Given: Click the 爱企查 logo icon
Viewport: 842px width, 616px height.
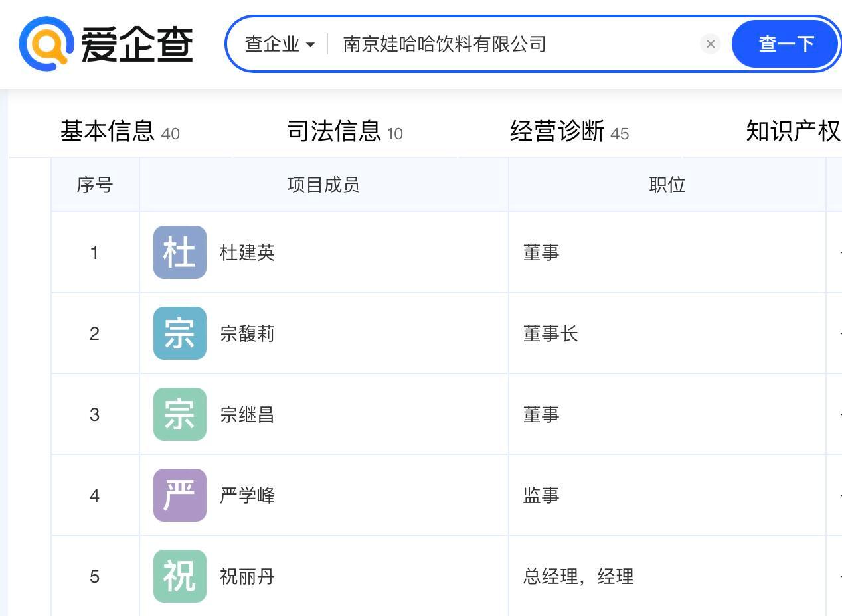Looking at the screenshot, I should (x=46, y=44).
